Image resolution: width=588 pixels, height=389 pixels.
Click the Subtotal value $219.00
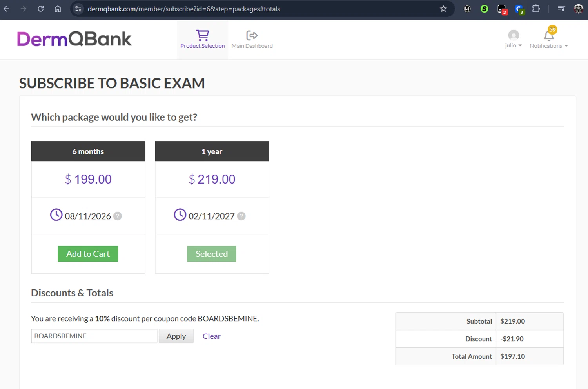513,321
